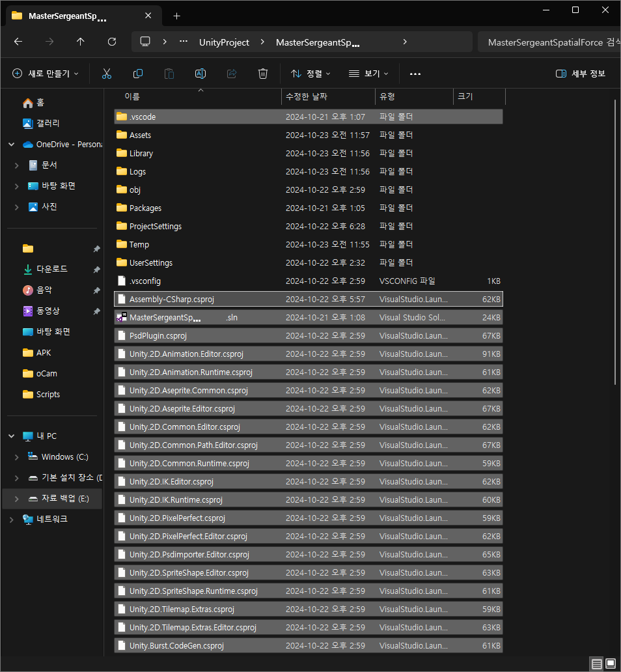Click the Rename icon
The width and height of the screenshot is (621, 672).
(x=200, y=74)
